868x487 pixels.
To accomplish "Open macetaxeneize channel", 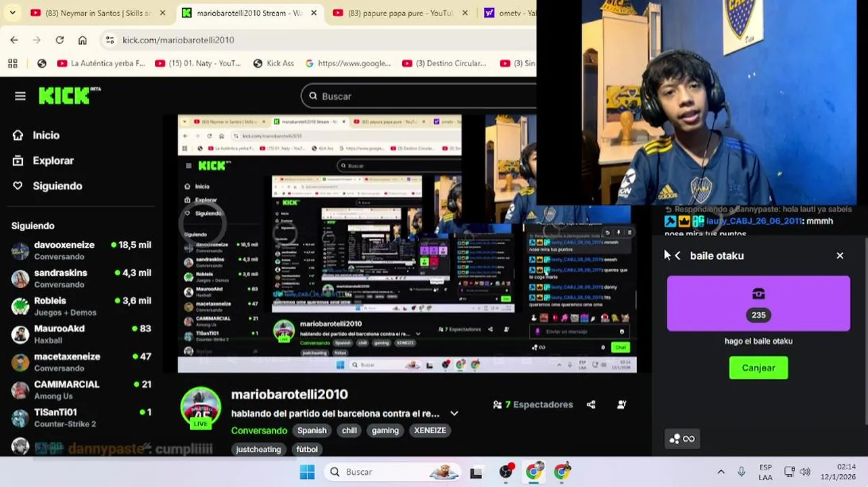I will [81, 362].
